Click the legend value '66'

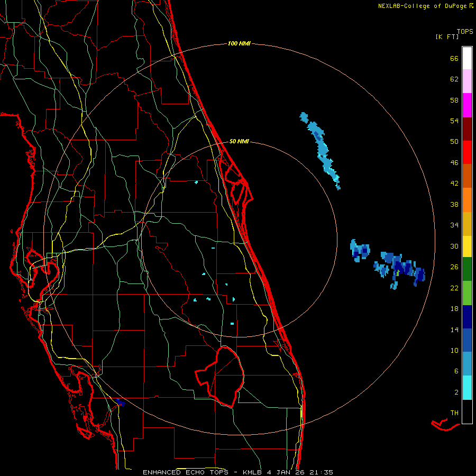454,58
